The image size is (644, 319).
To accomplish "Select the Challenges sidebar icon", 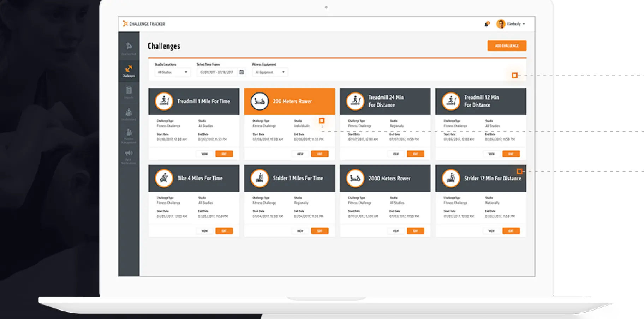I will click(129, 70).
